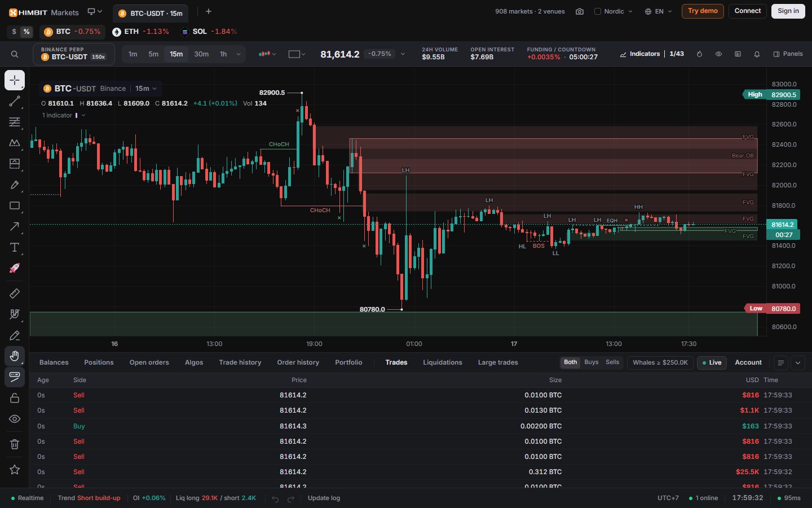Open alerts bell icon

(x=757, y=54)
